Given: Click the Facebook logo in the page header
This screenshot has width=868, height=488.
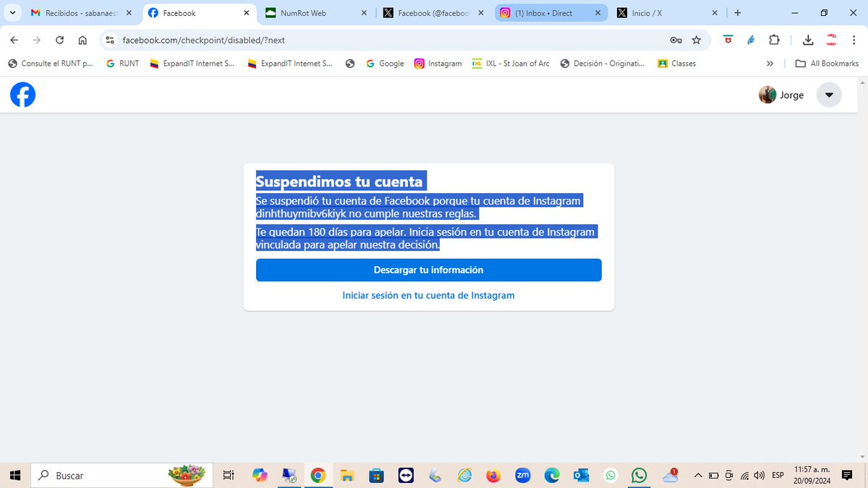Looking at the screenshot, I should tap(22, 95).
